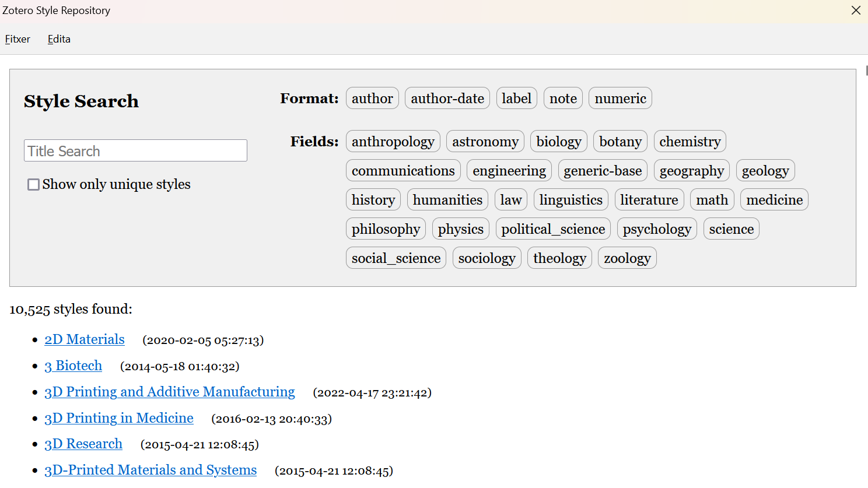868x488 pixels.
Task: Enable Show only unique styles checkbox
Action: (x=34, y=184)
